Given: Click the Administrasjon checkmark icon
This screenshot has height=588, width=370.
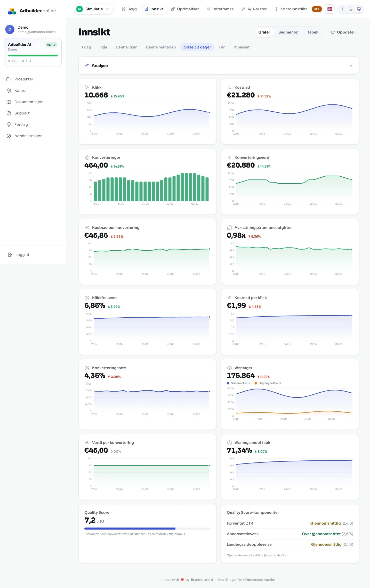Looking at the screenshot, I should (x=9, y=136).
